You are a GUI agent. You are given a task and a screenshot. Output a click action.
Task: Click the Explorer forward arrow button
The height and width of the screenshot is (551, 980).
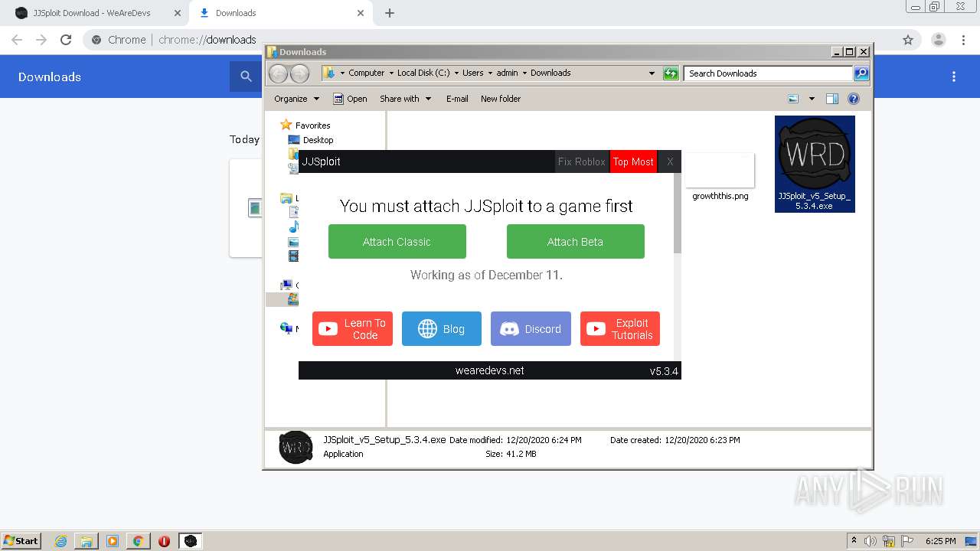[300, 73]
